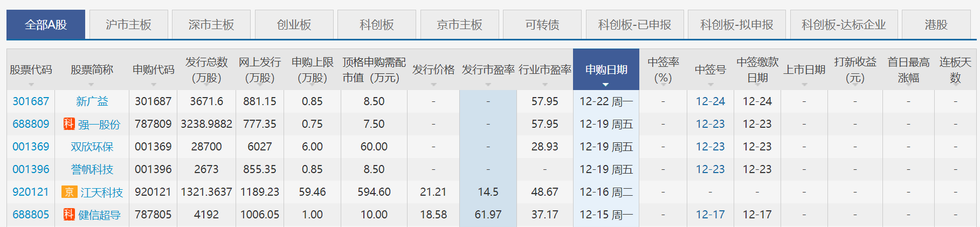Click 中签号 12-17 link for 健信超导
980x227 pixels.
click(x=710, y=215)
